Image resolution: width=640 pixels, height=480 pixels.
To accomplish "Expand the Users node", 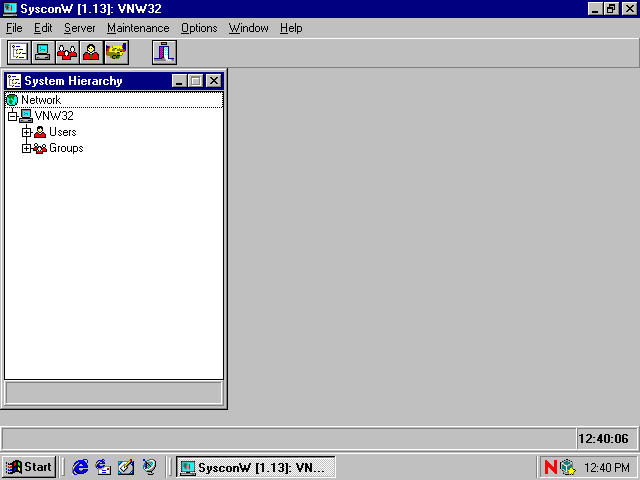I will coord(27,132).
